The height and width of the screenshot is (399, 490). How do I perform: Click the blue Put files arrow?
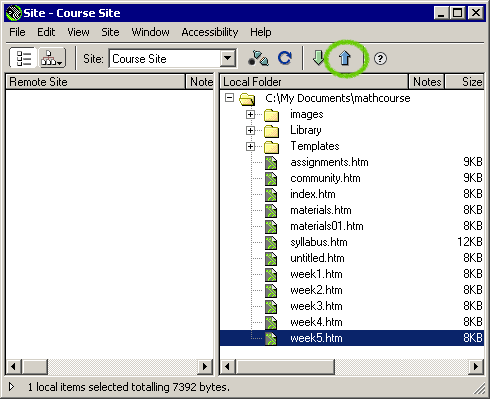(345, 58)
